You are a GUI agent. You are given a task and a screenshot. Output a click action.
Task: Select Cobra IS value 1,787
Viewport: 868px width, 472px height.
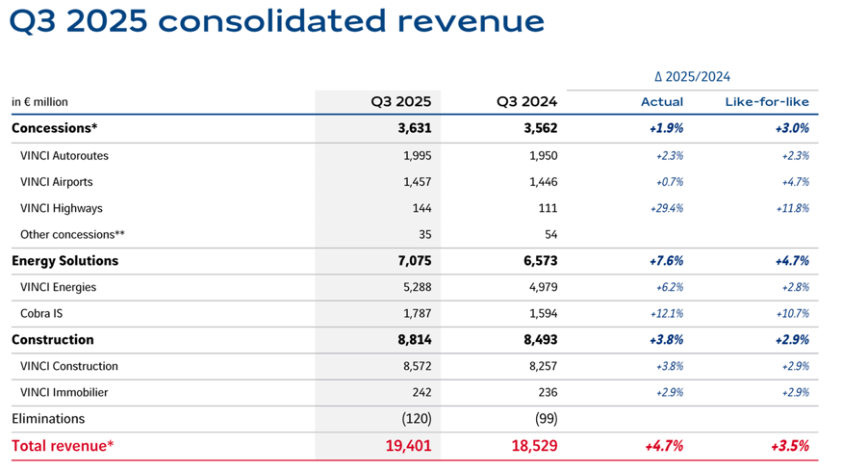click(418, 314)
